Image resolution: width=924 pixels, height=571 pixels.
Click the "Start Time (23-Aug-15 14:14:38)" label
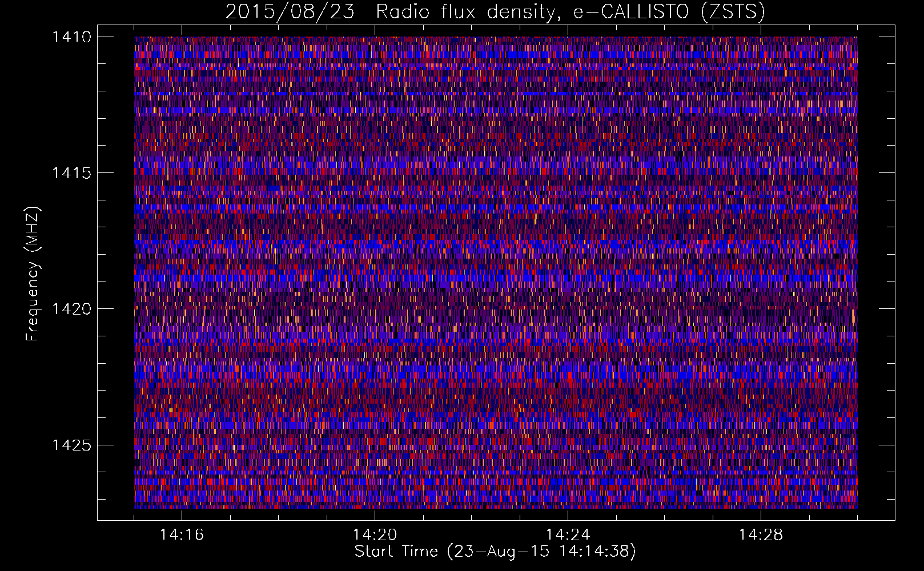(495, 552)
